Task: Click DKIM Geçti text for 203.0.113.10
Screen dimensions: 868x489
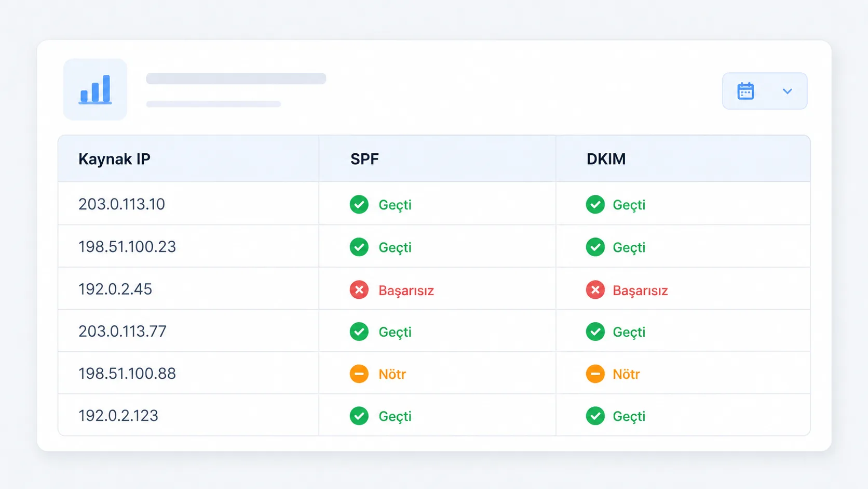Action: click(629, 205)
